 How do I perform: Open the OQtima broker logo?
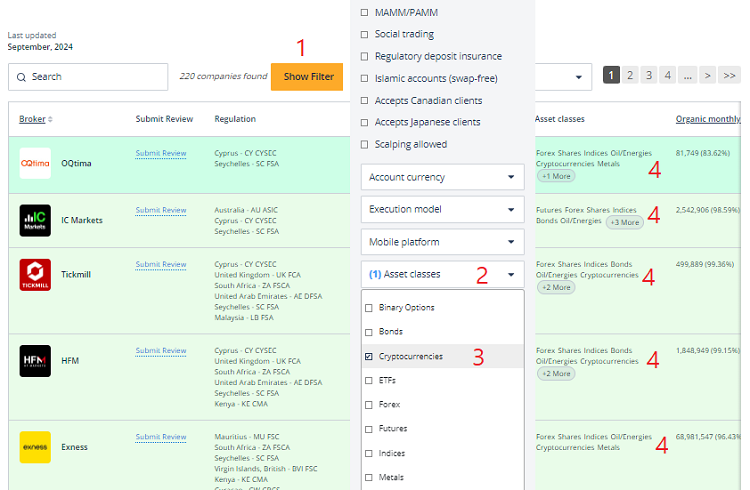tap(35, 163)
